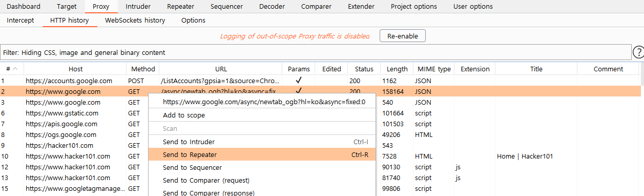Click the /ListAccounts URL cell
The image size is (644, 196).
[x=221, y=81]
